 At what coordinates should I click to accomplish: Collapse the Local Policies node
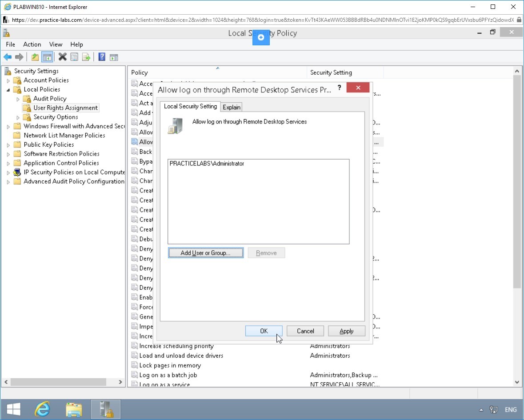pos(8,89)
